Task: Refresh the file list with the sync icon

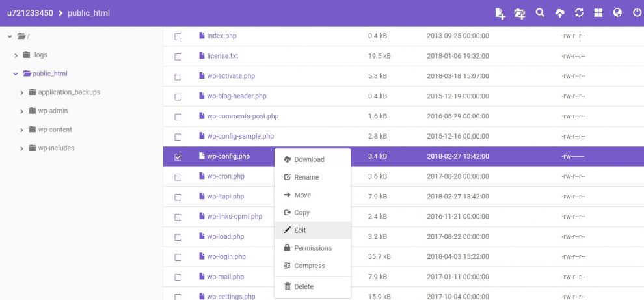Action: [x=579, y=12]
